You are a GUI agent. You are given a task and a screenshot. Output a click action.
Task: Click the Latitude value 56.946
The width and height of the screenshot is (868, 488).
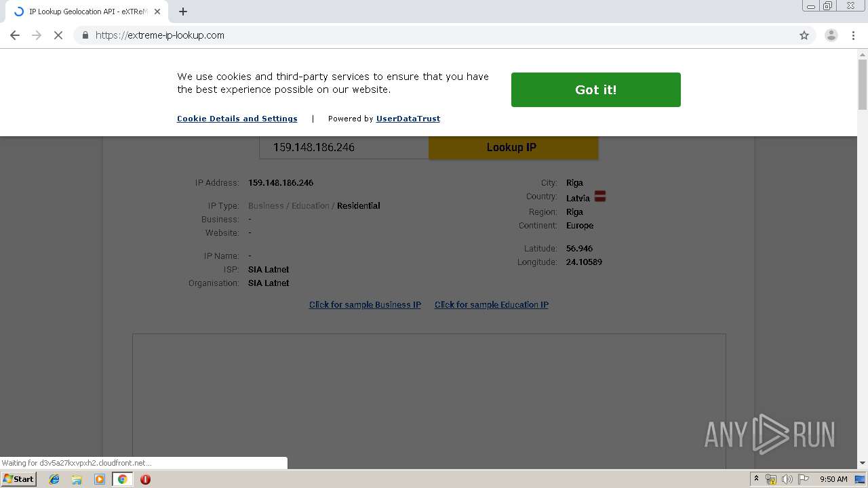579,249
